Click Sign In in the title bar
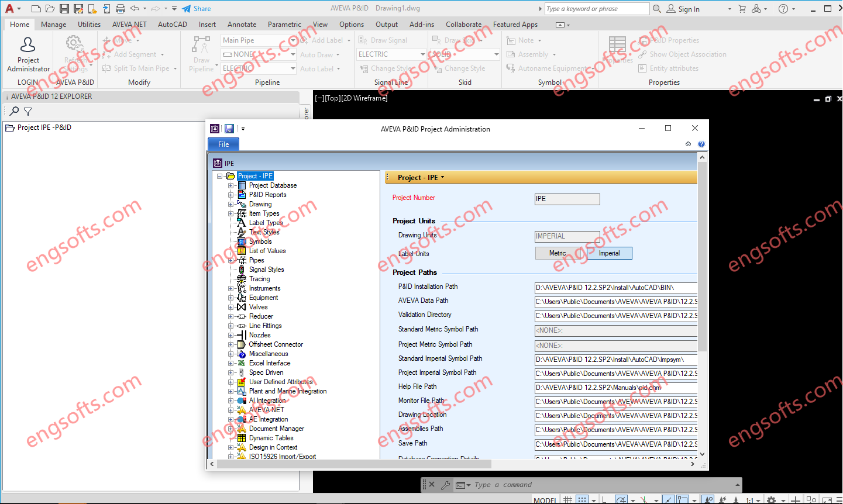 click(689, 8)
